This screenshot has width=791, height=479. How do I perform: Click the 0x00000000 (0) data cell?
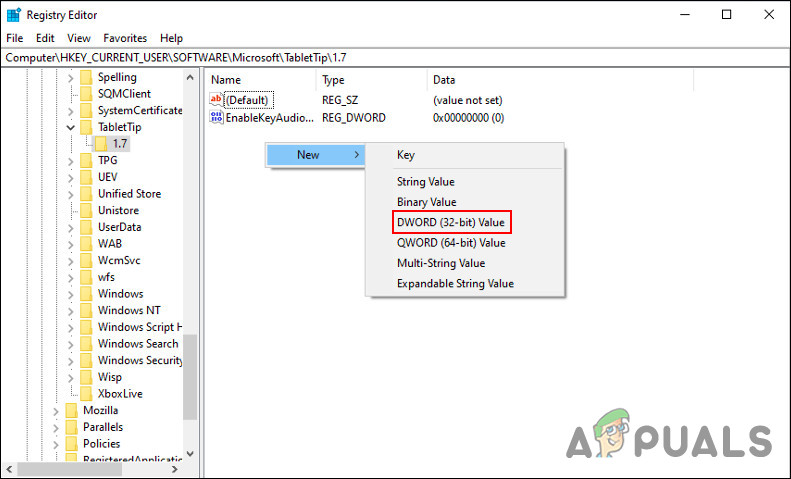469,117
